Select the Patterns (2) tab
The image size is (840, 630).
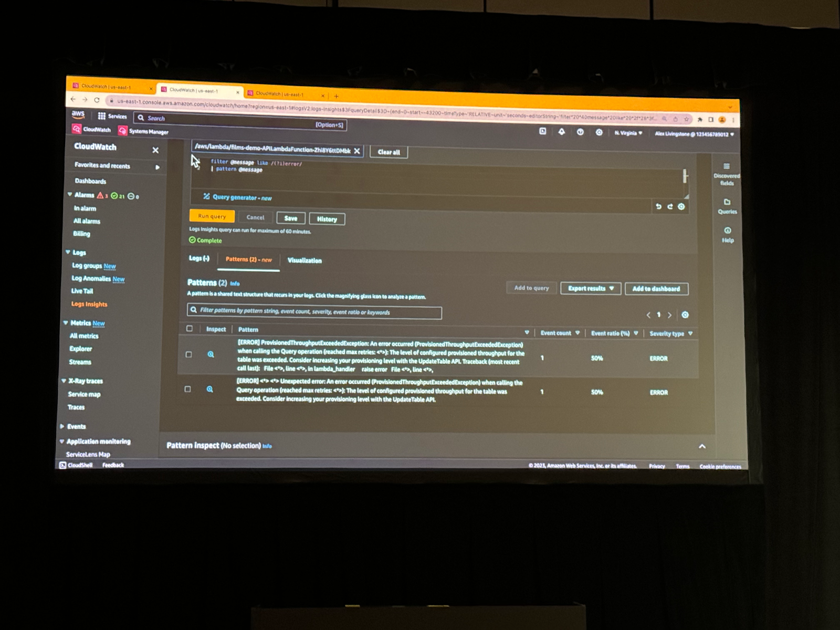pos(248,259)
